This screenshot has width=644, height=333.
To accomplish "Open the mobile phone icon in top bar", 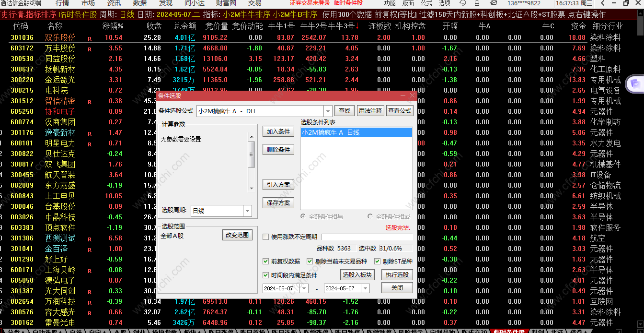I will 477,3.
